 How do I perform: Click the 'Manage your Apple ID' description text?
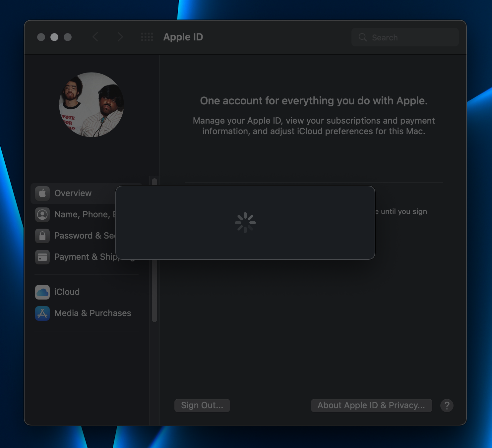coord(314,126)
